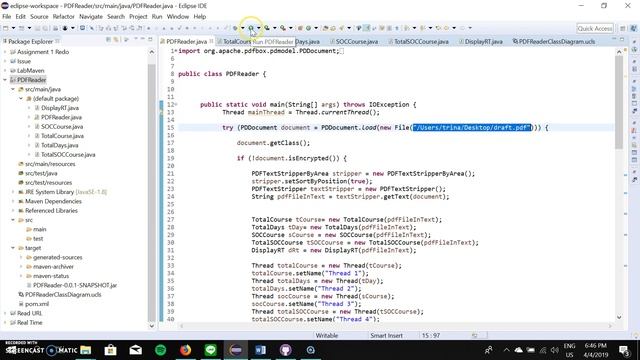The height and width of the screenshot is (360, 640).
Task: Open GitHub Desktop from the taskbar
Action: click(286, 350)
